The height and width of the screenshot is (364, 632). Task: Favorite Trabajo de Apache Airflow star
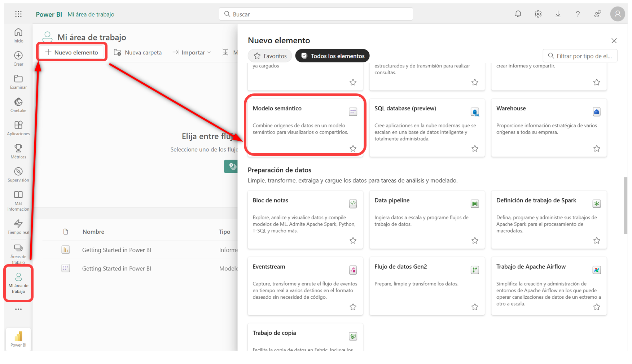coord(597,307)
